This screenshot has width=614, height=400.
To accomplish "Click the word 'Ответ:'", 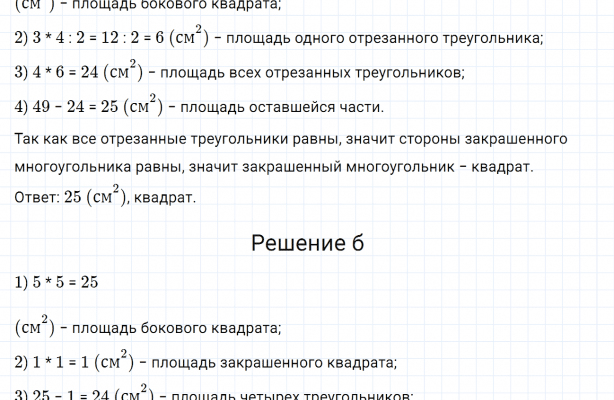I will coord(38,197).
